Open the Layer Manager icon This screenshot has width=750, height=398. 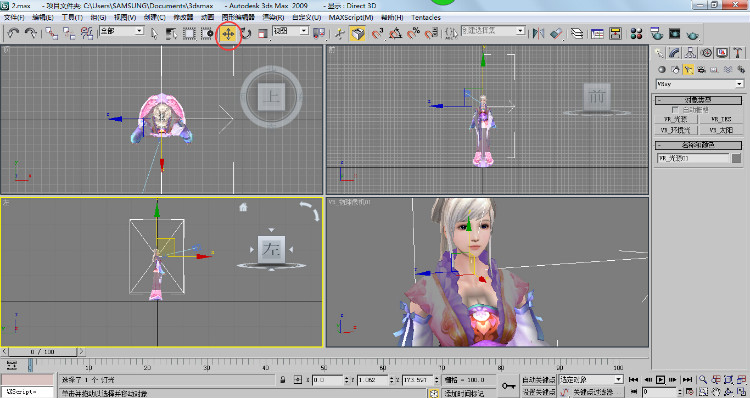point(577,33)
